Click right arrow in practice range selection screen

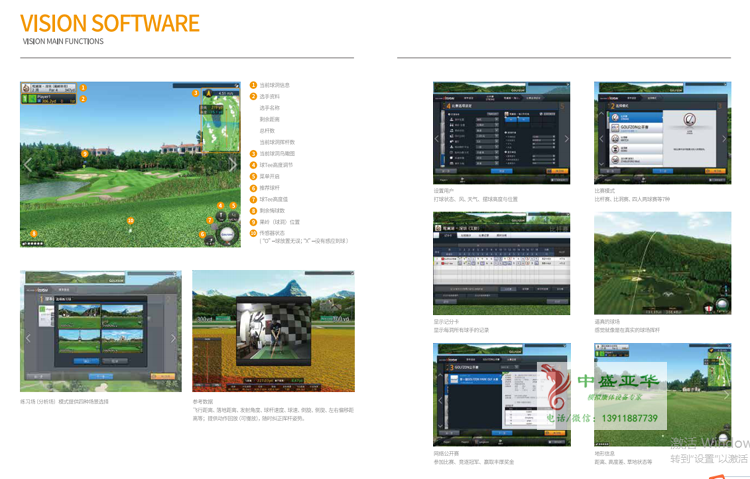pos(171,337)
